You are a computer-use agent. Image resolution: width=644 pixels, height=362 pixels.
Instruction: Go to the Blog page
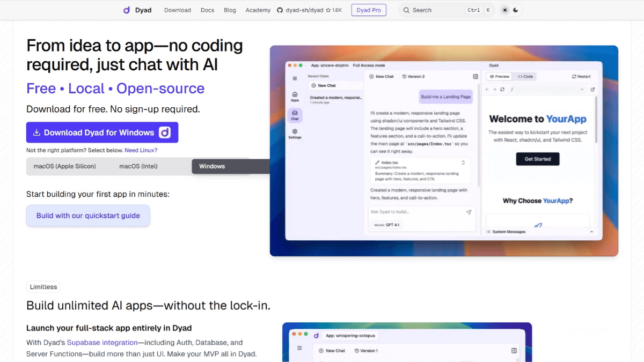pyautogui.click(x=230, y=10)
